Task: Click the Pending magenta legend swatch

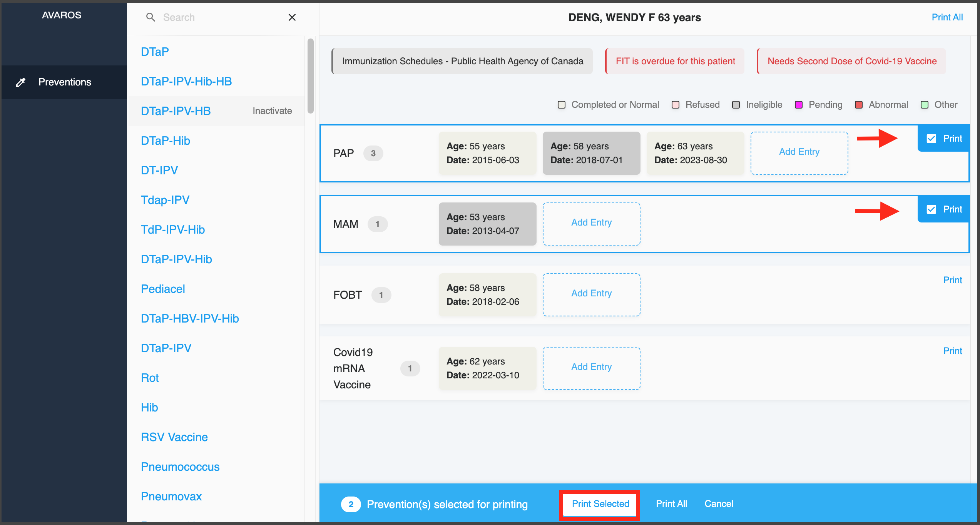Action: pyautogui.click(x=799, y=105)
